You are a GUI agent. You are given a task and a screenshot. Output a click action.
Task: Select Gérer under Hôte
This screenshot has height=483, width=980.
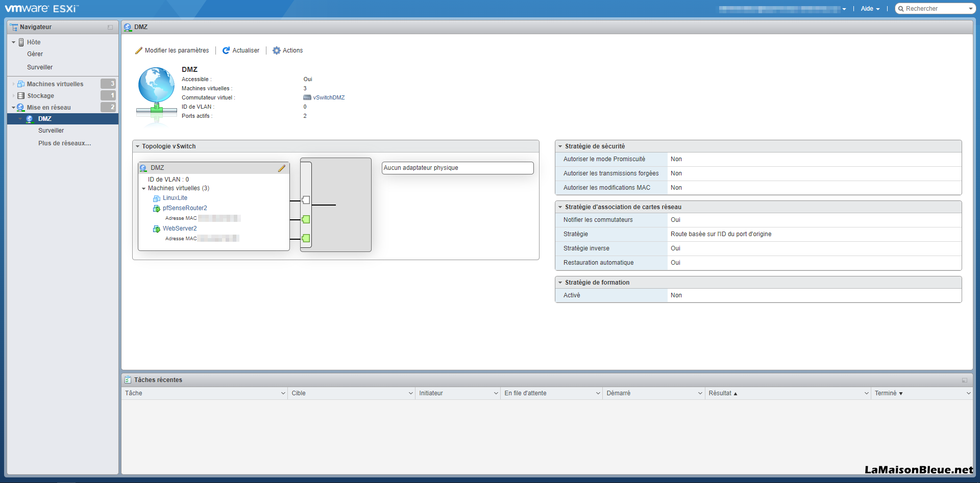click(x=35, y=54)
